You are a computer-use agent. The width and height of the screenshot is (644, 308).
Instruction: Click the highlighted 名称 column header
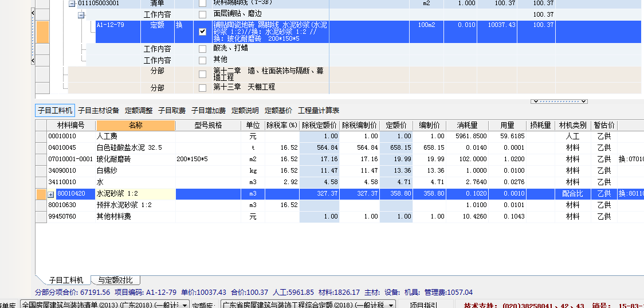click(x=136, y=126)
